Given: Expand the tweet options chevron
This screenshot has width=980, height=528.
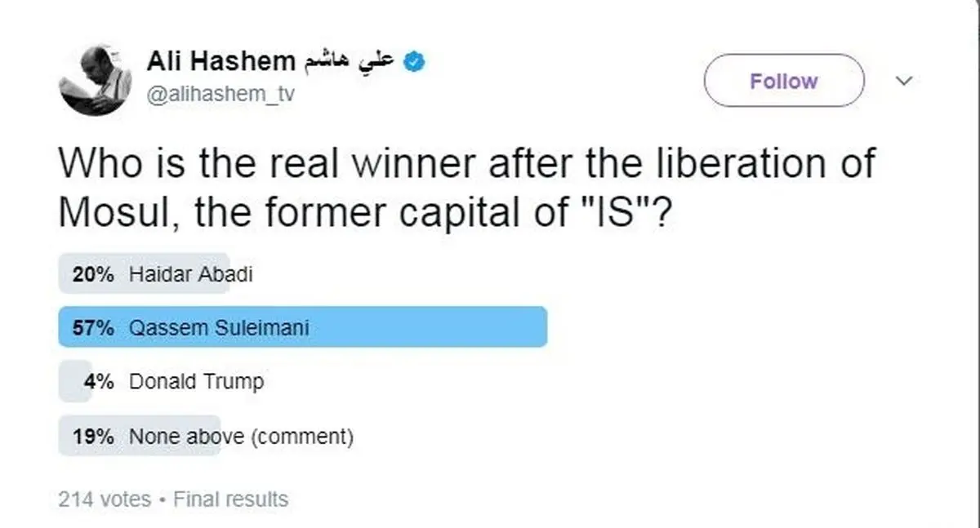Looking at the screenshot, I should pyautogui.click(x=904, y=81).
